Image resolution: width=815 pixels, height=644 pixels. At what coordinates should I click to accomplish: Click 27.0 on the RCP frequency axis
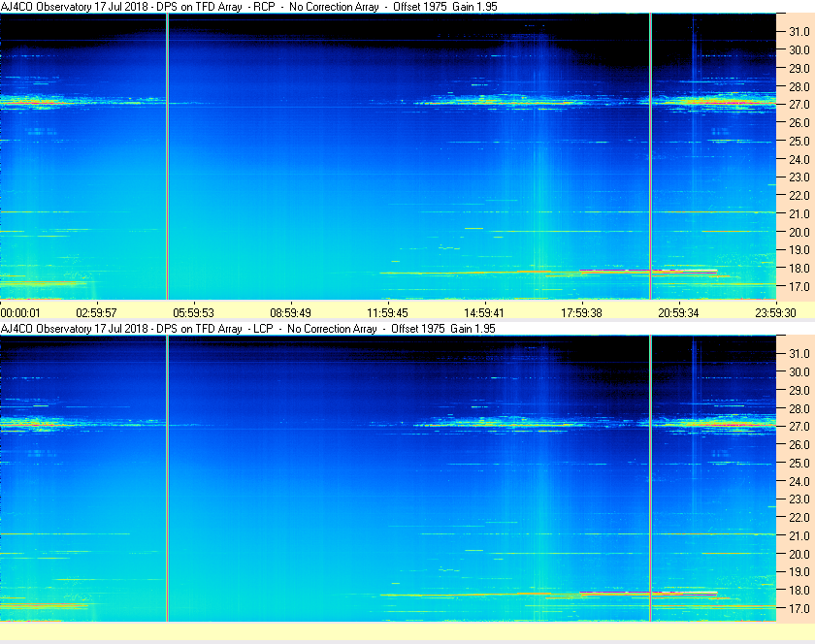[799, 105]
